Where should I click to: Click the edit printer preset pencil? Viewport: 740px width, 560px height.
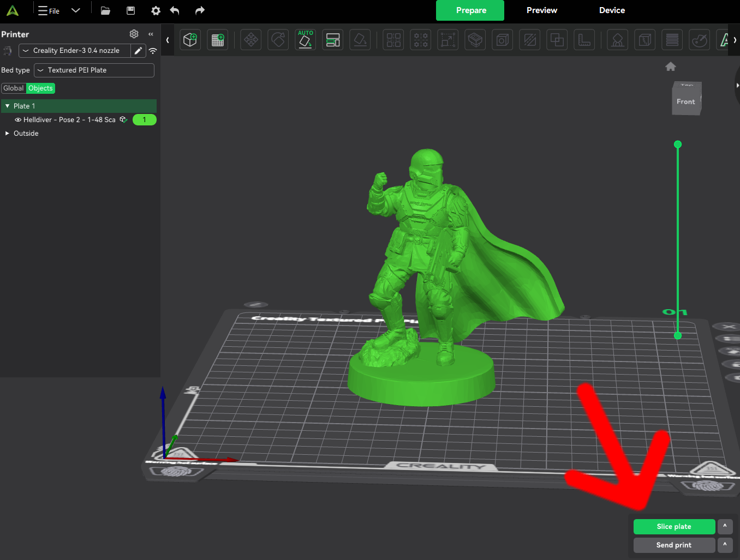[138, 51]
